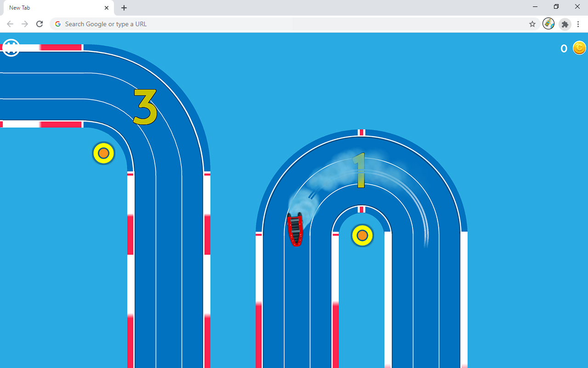Open the Chrome three-dot menu
Screen dimensions: 588x368
pos(578,24)
